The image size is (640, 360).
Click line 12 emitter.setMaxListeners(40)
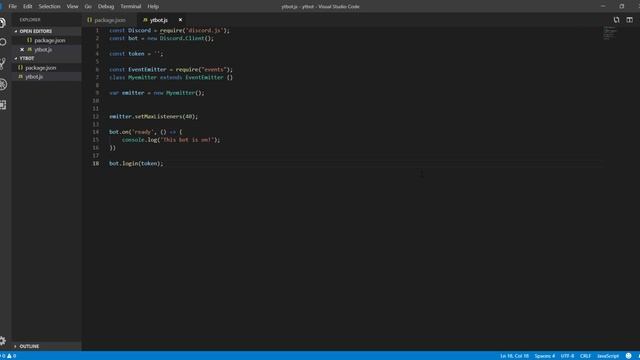click(x=153, y=117)
